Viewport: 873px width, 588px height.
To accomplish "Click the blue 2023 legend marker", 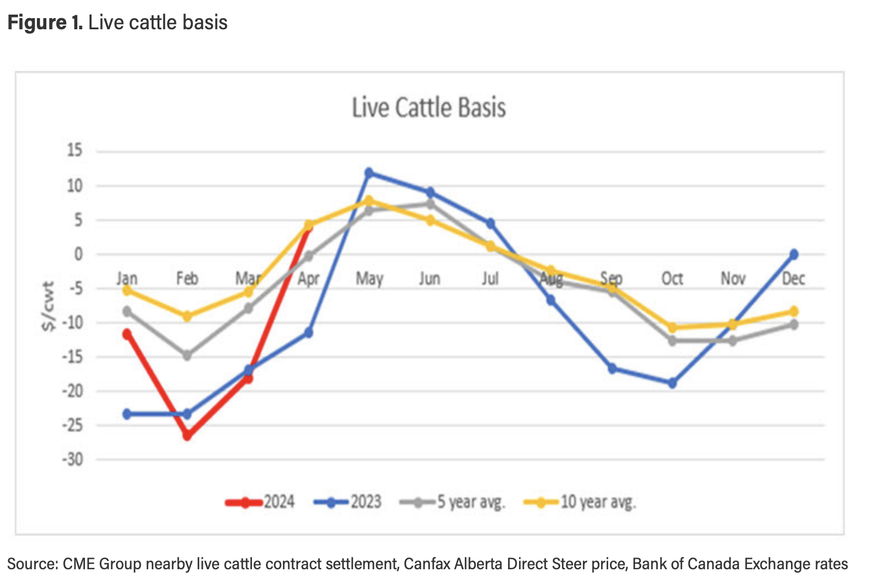I will click(331, 502).
